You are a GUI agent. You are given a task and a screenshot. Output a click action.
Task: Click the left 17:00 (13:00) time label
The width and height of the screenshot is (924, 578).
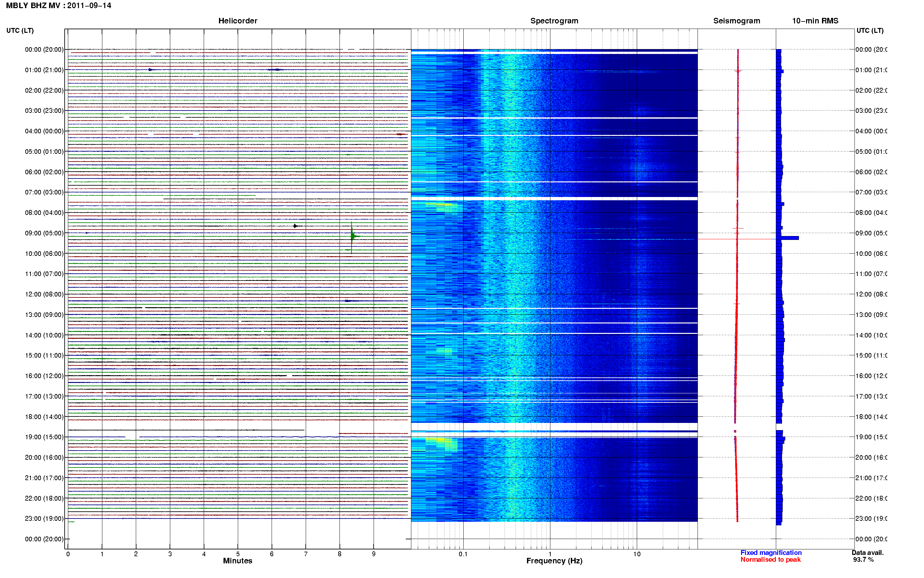(x=44, y=396)
